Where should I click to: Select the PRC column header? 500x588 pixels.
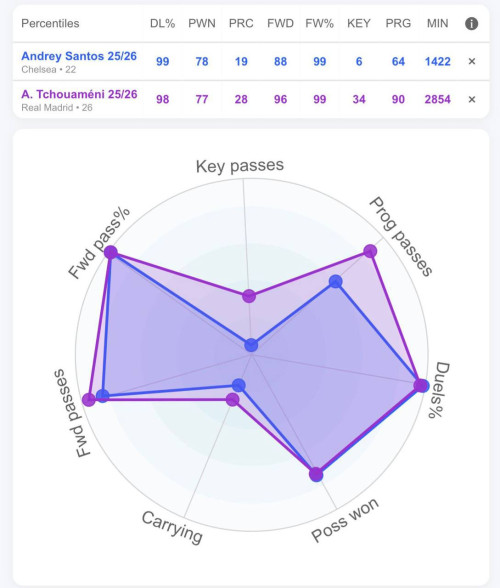pos(241,23)
